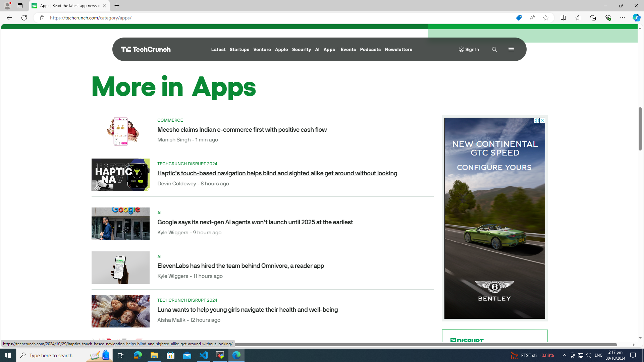Open Split screen icon
This screenshot has height=362, width=644.
563,18
